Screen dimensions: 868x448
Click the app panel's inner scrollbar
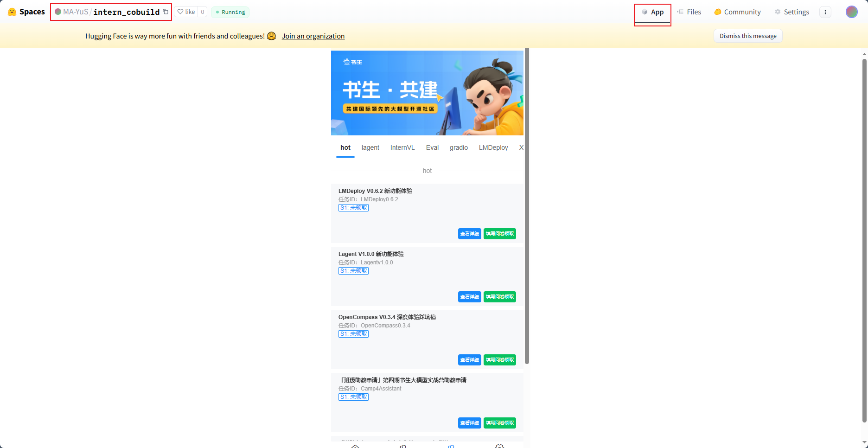(527, 206)
